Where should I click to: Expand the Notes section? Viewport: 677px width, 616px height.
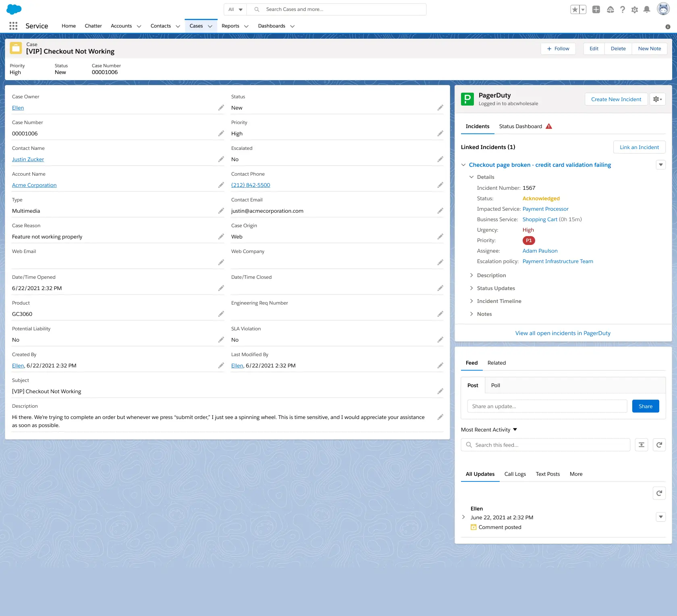(471, 314)
